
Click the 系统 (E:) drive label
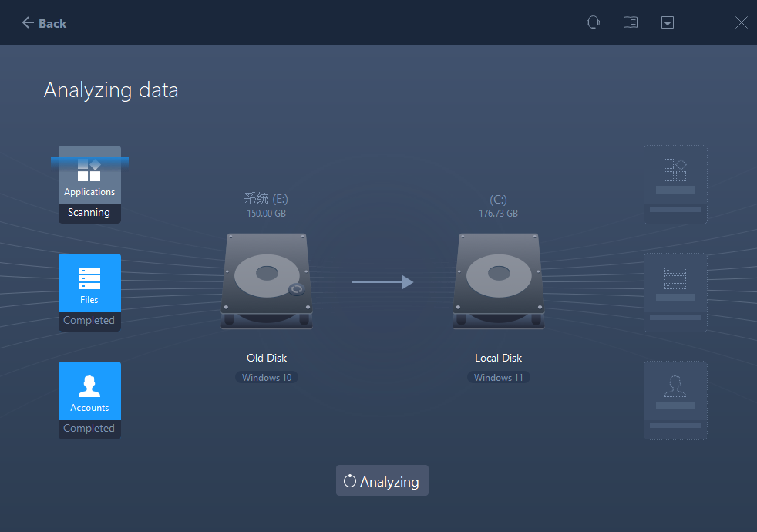266,198
